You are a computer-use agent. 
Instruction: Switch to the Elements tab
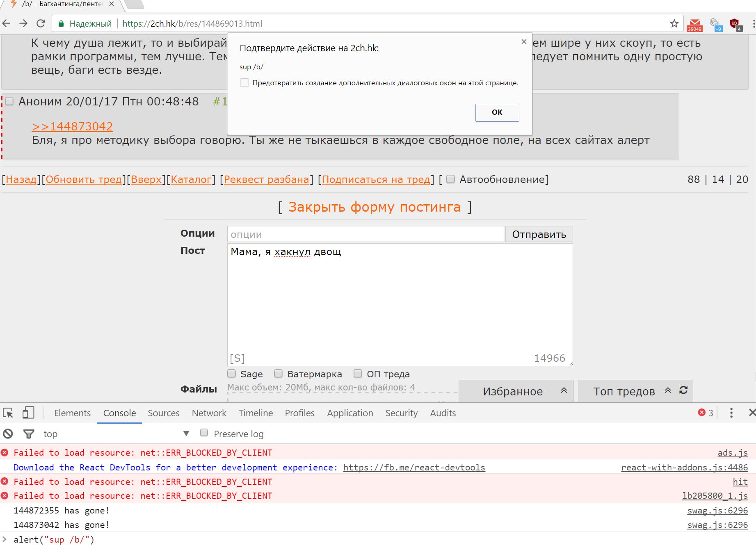[72, 413]
